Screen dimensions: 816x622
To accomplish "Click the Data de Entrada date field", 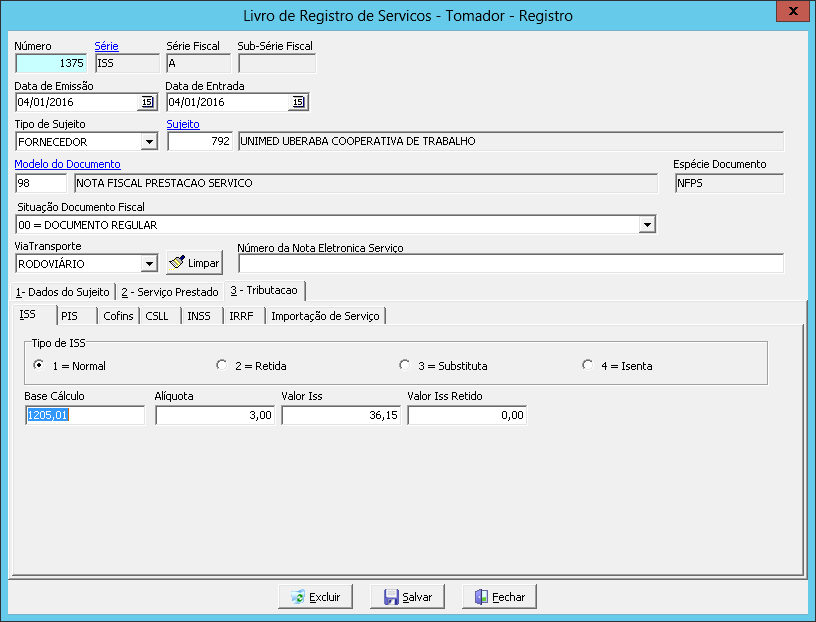I will 228,102.
